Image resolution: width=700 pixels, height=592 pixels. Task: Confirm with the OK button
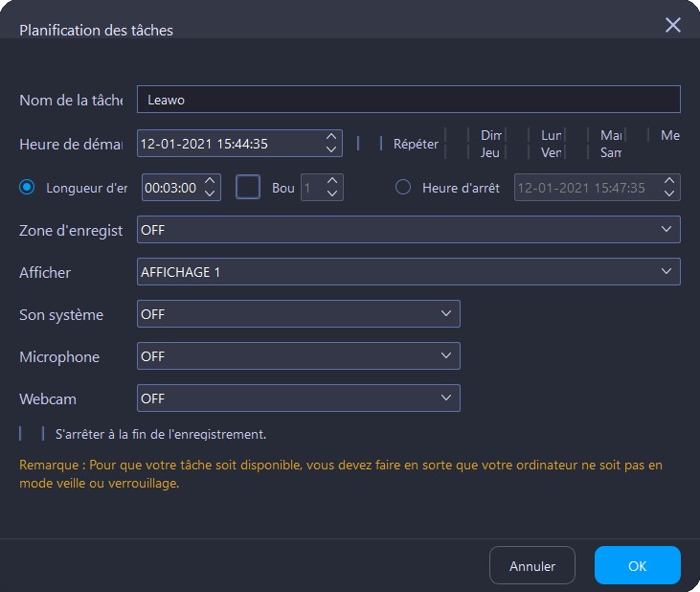pos(637,566)
